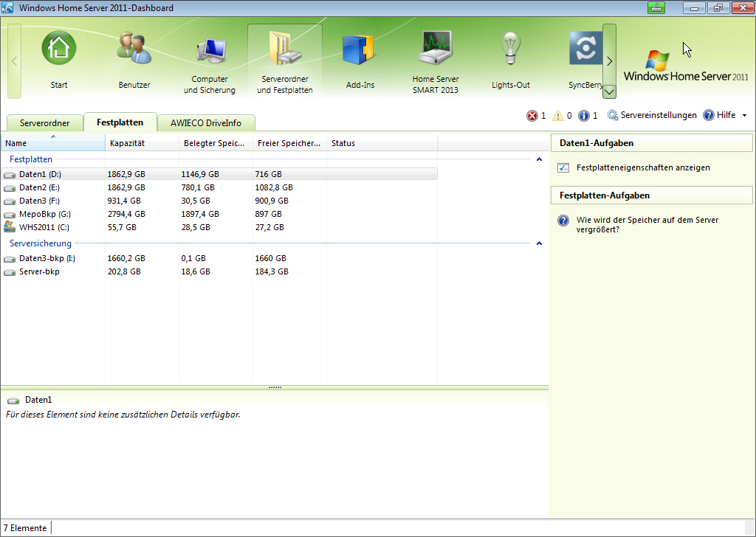Show next navigation bar items arrow

pos(609,60)
